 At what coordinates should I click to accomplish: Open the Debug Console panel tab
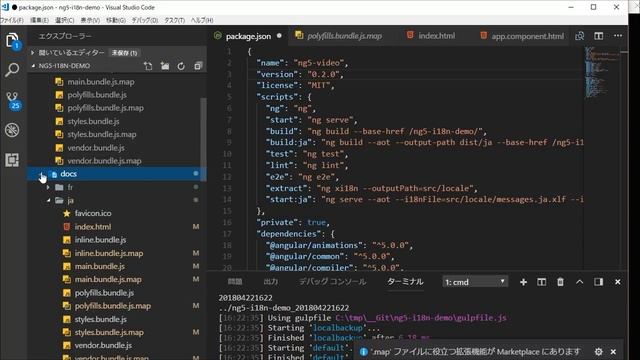332,282
